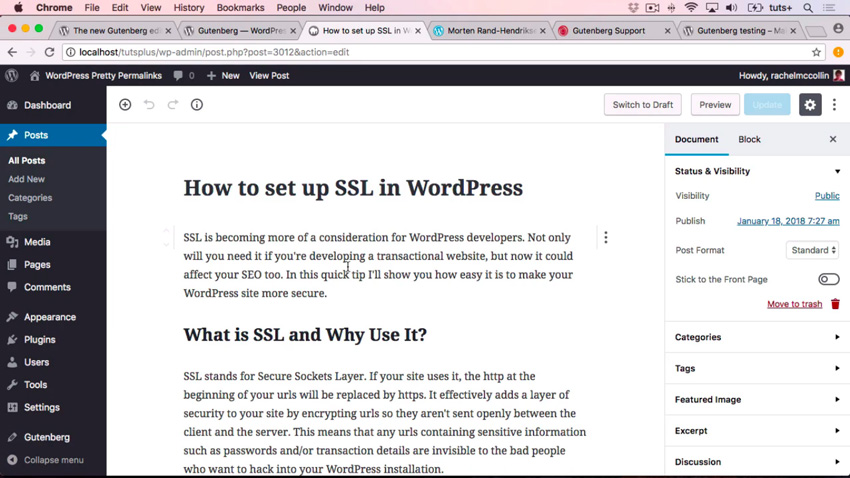
Task: Switch to The new Gutenberg editor tab
Action: (x=115, y=31)
